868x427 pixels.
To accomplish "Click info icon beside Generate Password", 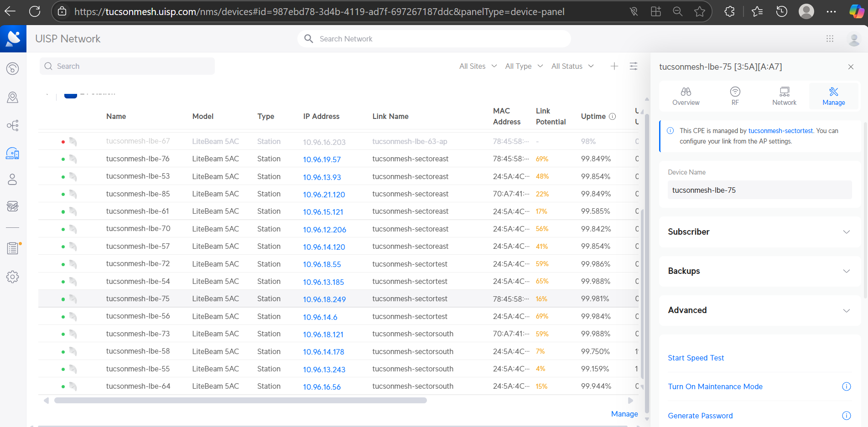I will coord(846,416).
